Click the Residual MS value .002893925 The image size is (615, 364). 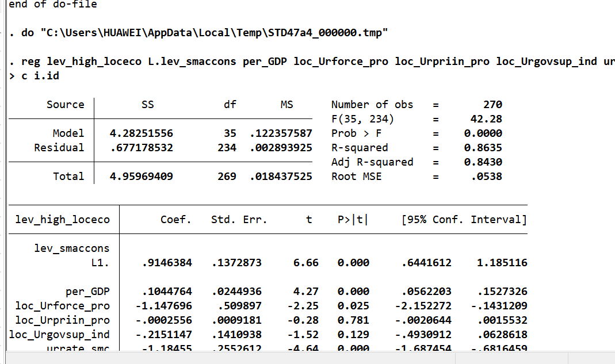(281, 148)
